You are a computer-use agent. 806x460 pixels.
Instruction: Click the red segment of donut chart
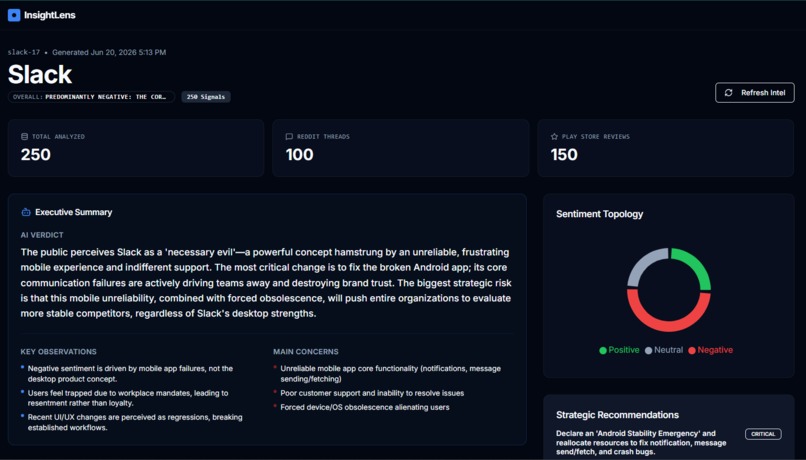click(x=669, y=326)
